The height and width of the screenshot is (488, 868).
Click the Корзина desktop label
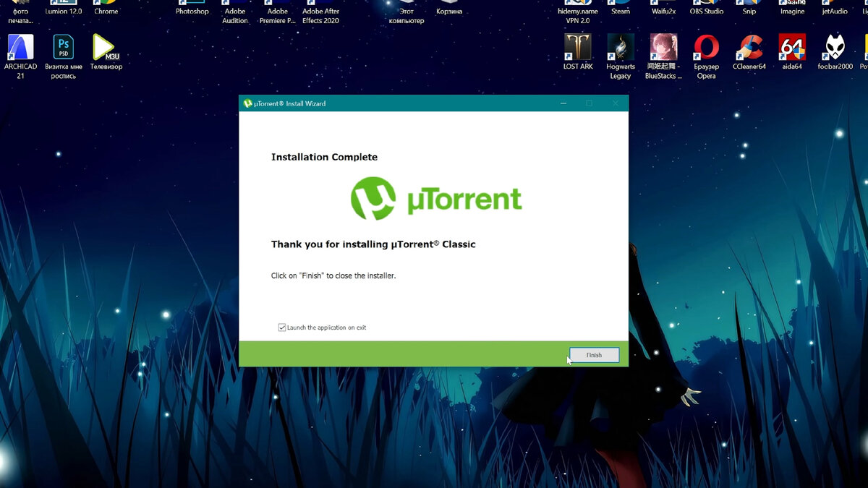(449, 12)
